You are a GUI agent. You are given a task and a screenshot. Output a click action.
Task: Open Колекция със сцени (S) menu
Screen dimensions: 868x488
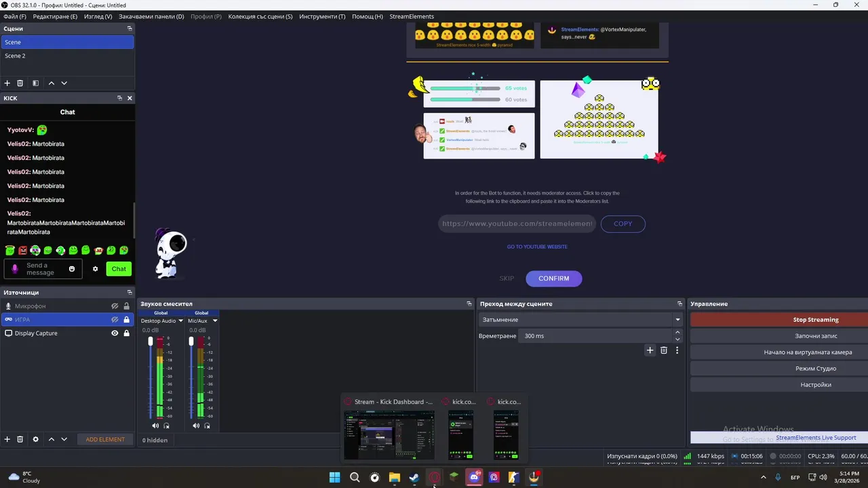pos(260,16)
